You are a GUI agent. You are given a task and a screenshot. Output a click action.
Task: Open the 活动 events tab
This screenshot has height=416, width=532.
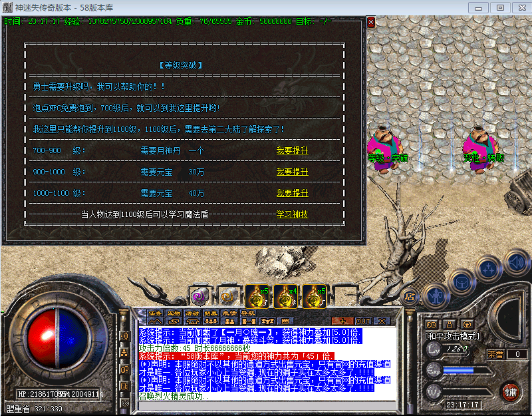click(x=192, y=313)
